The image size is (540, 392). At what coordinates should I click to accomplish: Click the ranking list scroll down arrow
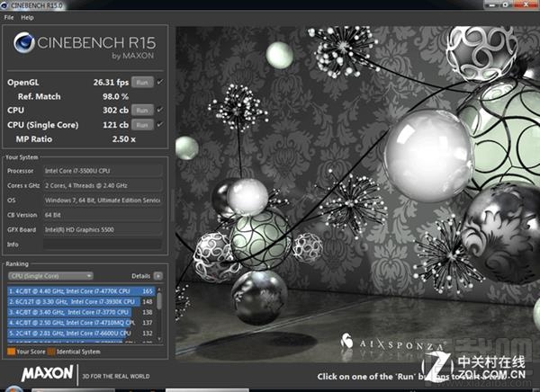coord(159,339)
